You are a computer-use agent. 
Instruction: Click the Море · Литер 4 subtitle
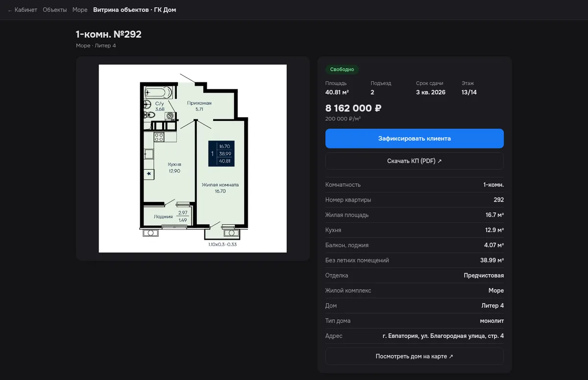(x=96, y=46)
